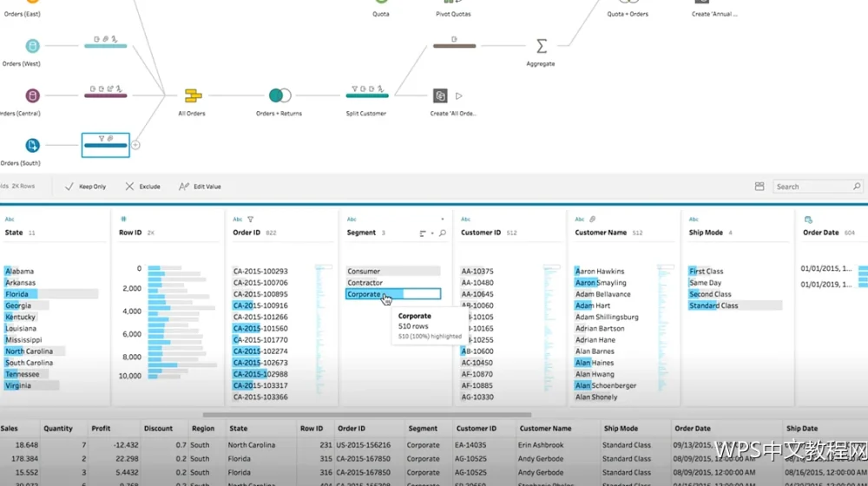Select Alan Schoenberger in Customer Name
This screenshot has height=486, width=868.
[x=606, y=386]
